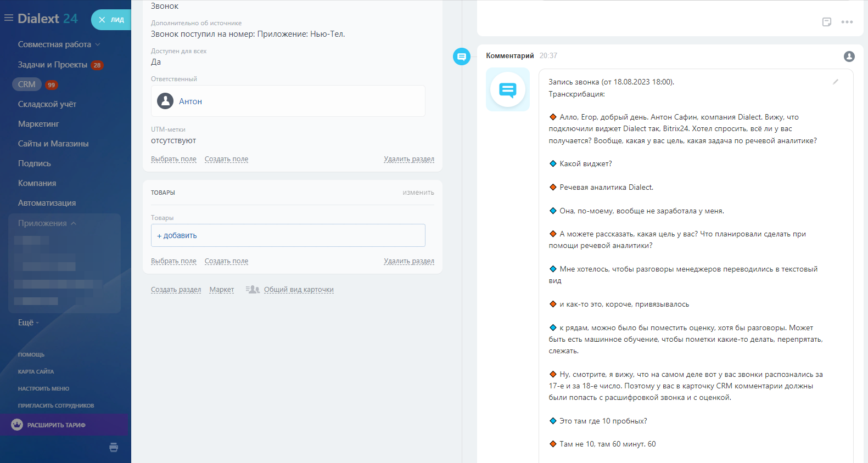Click the responsible name Антон
The width and height of the screenshot is (868, 463).
[x=191, y=101]
